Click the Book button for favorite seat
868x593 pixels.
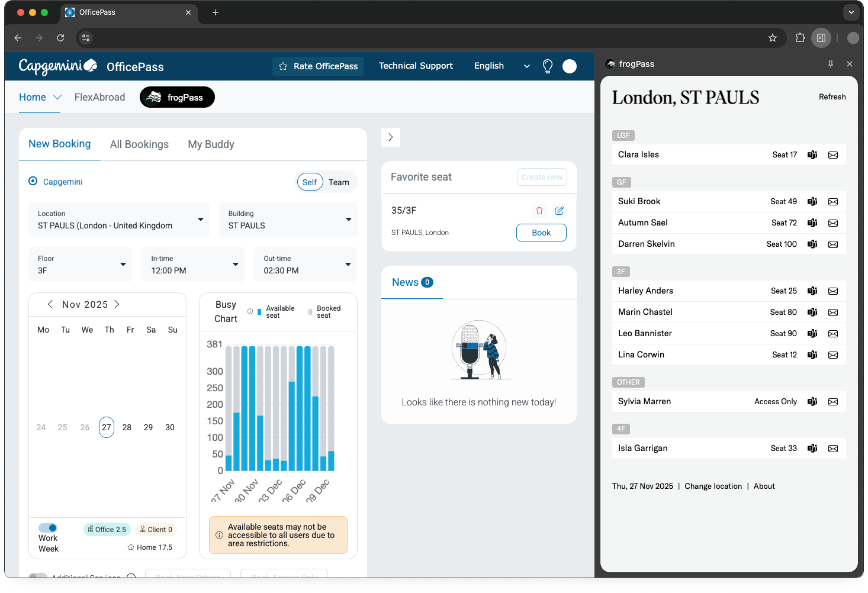pyautogui.click(x=541, y=233)
